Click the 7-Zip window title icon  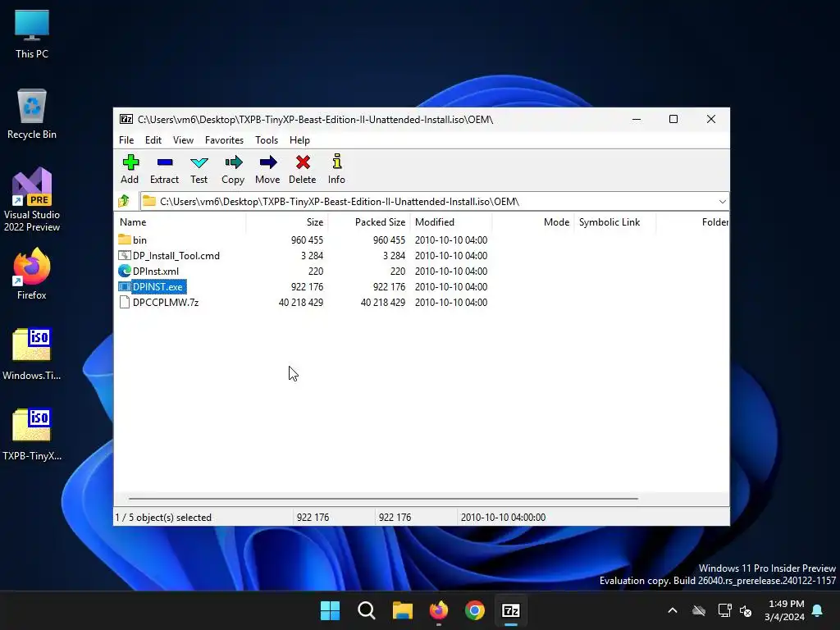(126, 119)
